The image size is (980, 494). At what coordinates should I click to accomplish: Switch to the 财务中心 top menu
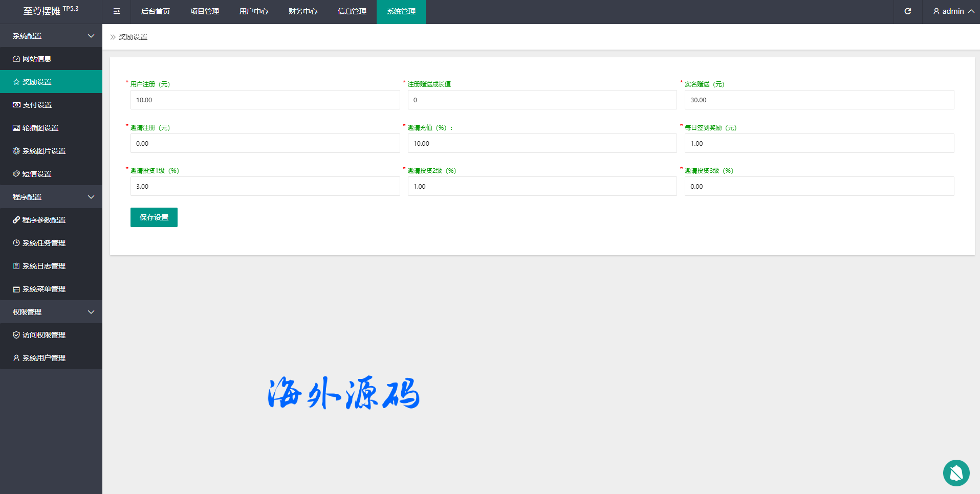[x=302, y=11]
